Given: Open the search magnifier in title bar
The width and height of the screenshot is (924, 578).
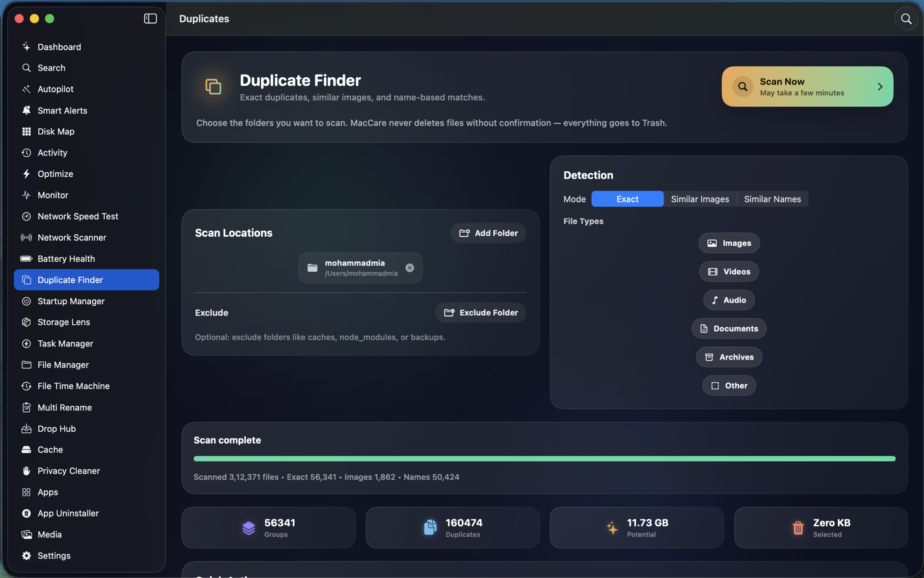Looking at the screenshot, I should click(x=906, y=18).
